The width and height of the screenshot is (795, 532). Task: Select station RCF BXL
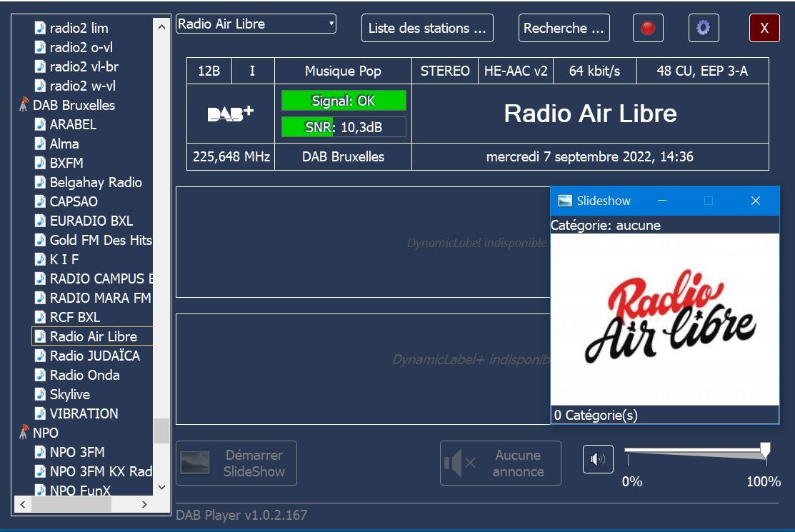click(x=74, y=316)
